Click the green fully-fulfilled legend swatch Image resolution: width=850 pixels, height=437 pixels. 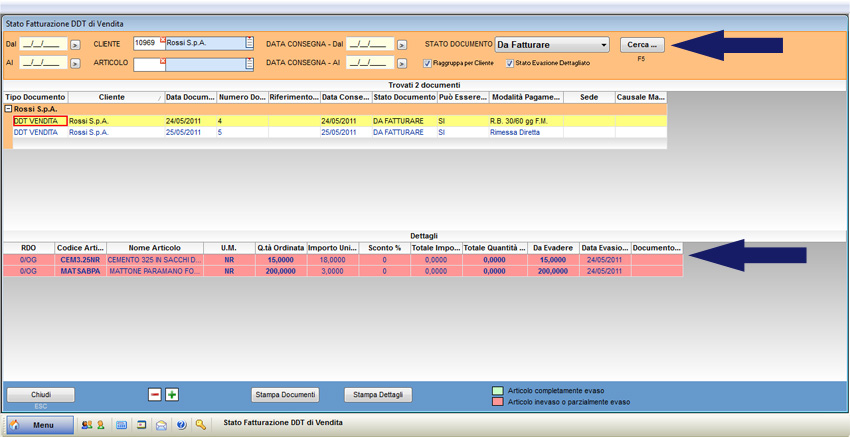pos(499,391)
